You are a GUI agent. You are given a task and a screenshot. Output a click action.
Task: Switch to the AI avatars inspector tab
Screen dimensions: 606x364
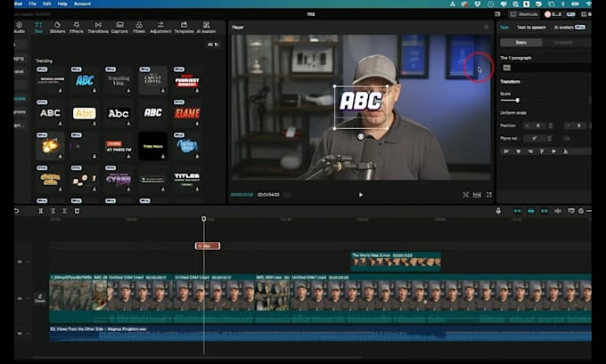tap(569, 28)
